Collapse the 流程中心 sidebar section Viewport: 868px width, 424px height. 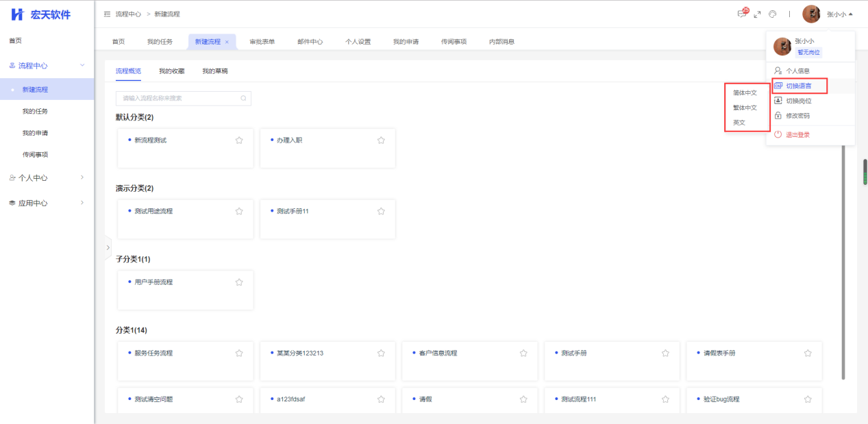pyautogui.click(x=82, y=66)
